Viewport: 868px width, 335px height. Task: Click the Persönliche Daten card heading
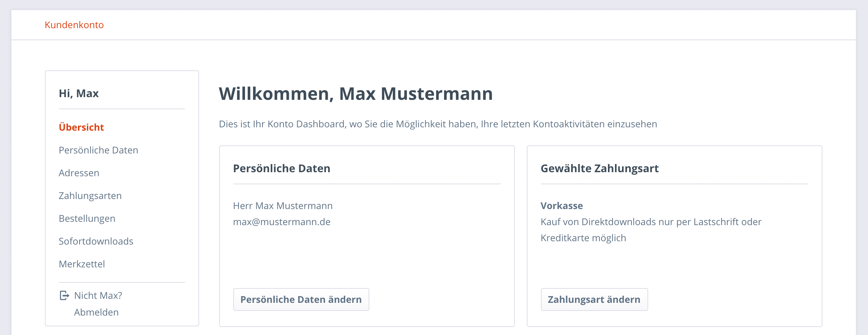point(282,169)
